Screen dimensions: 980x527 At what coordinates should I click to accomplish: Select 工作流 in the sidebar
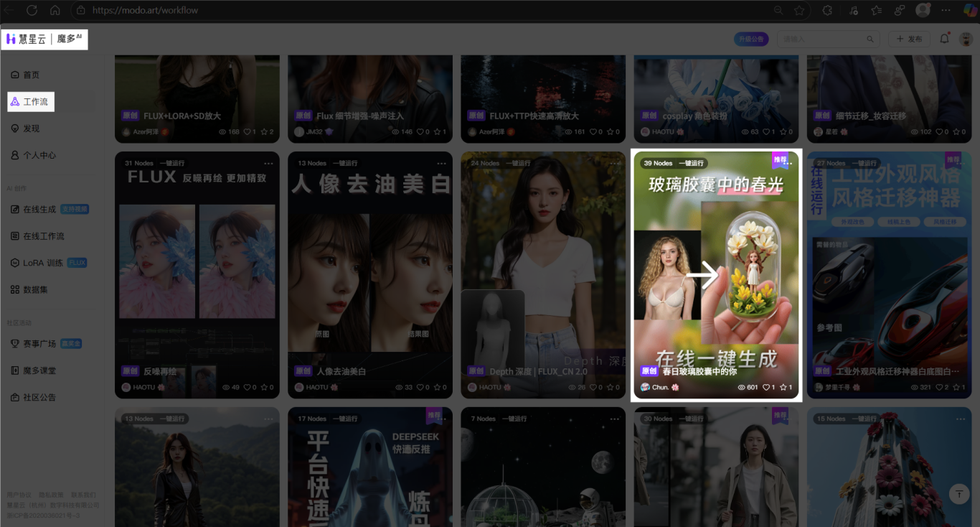point(31,102)
